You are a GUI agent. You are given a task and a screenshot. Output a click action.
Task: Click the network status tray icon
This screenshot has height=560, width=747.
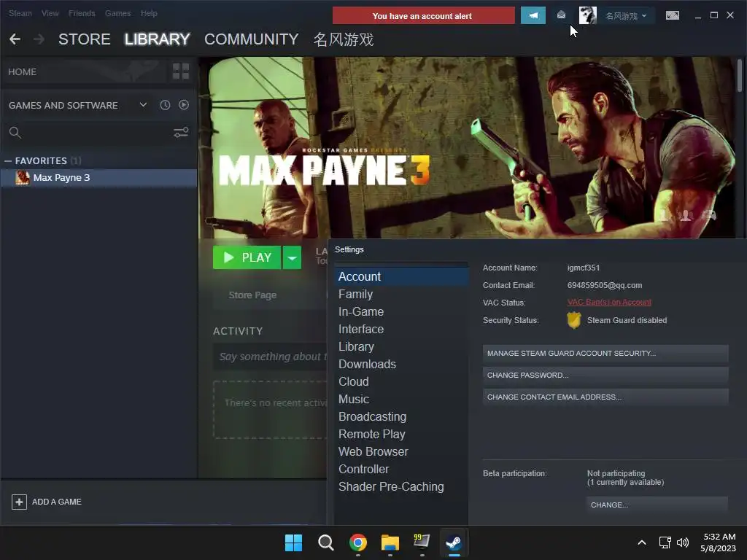coord(665,542)
